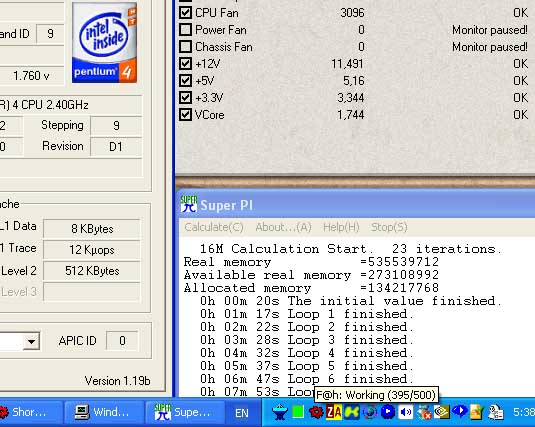The image size is (535, 427).
Task: Click the 1.760 v voltage field
Action: pos(31,75)
